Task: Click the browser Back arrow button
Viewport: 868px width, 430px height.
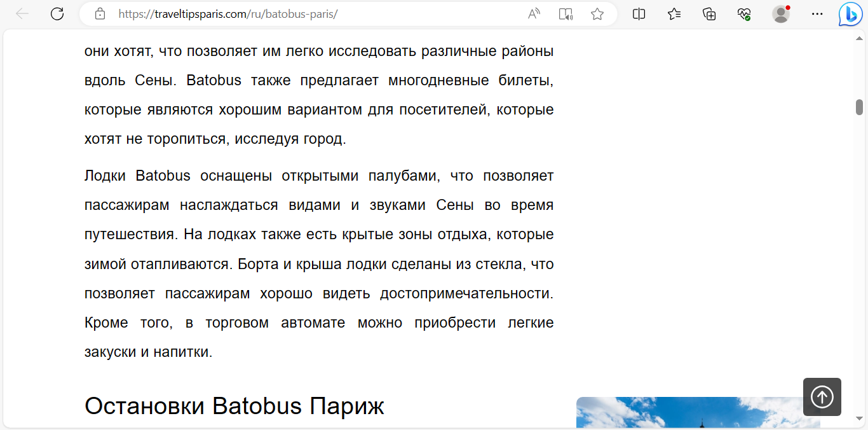Action: [x=22, y=14]
